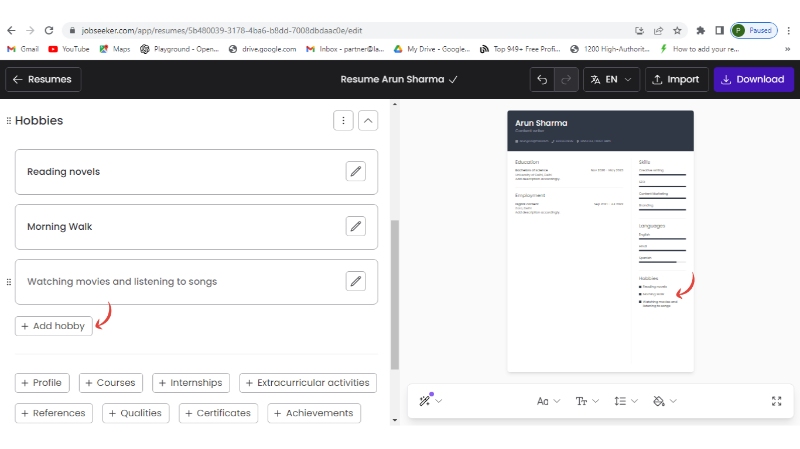Enter fullscreen resume preview
Screen dimensions: 800x449
777,401
